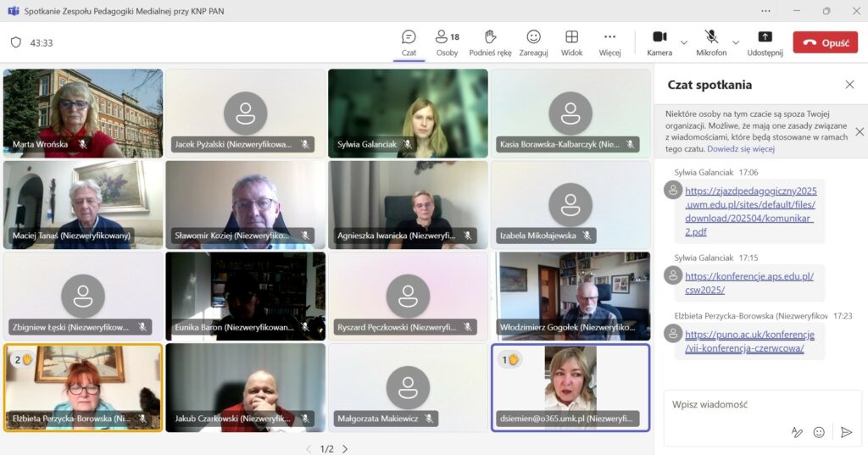Change layout using Widok
Viewport: 868px width, 455px height.
[x=572, y=43]
